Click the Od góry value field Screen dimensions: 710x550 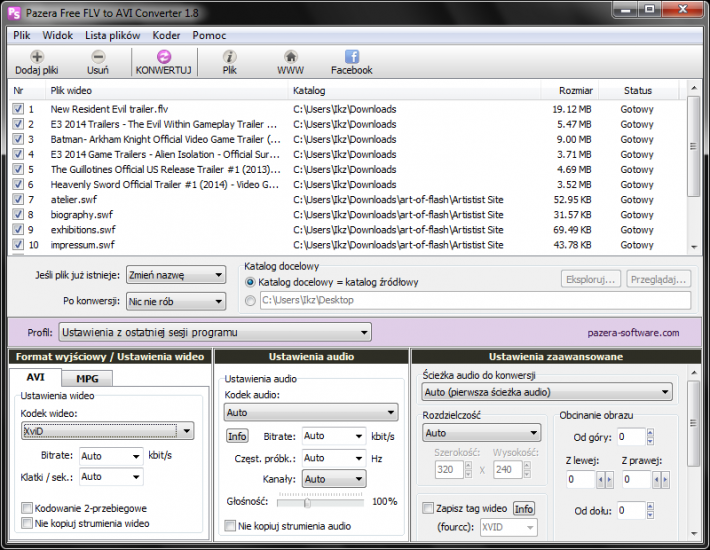click(631, 437)
